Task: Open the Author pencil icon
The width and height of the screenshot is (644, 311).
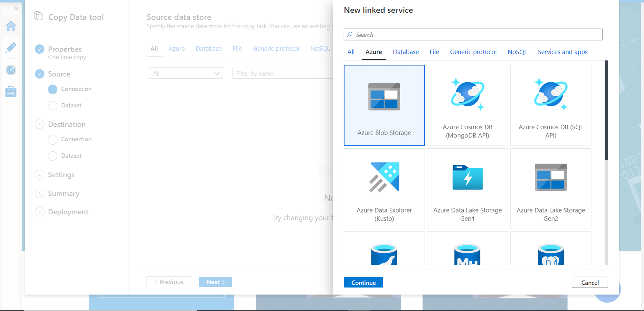Action: 11,48
